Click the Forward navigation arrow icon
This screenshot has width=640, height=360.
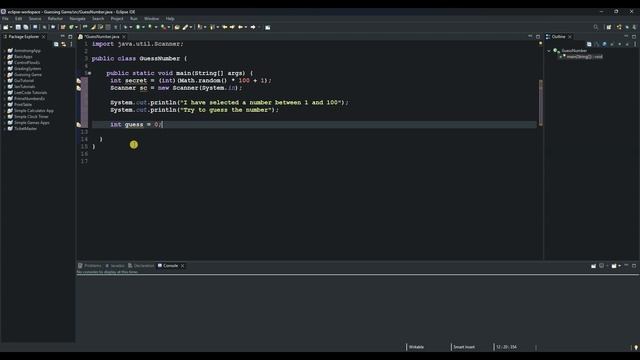pos(253,27)
